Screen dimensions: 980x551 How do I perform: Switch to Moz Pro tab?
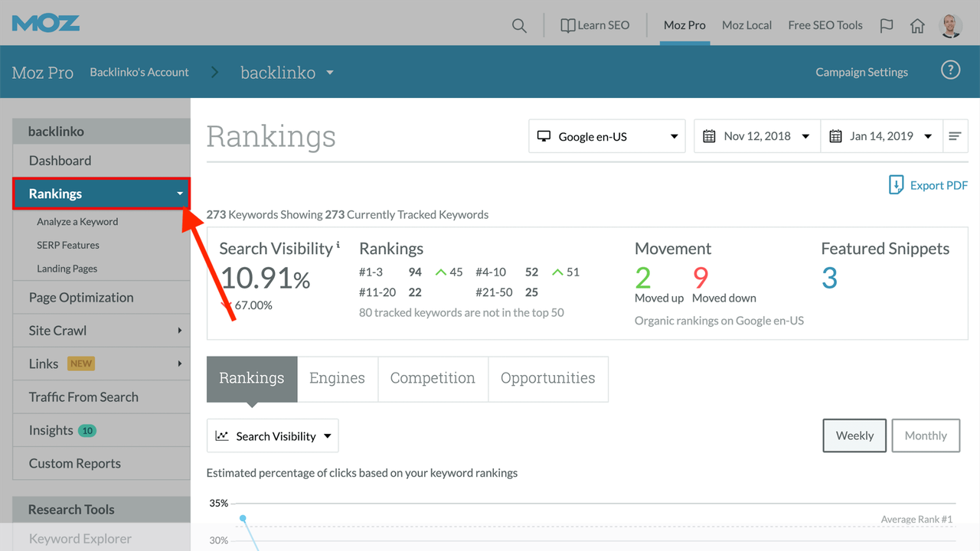coord(684,25)
